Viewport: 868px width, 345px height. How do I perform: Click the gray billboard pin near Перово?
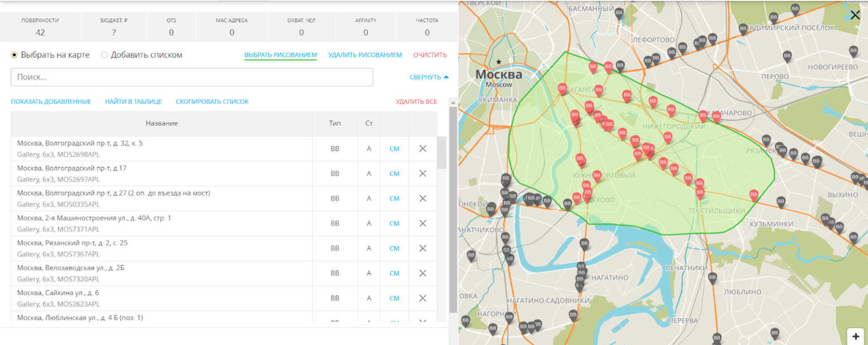tap(787, 55)
